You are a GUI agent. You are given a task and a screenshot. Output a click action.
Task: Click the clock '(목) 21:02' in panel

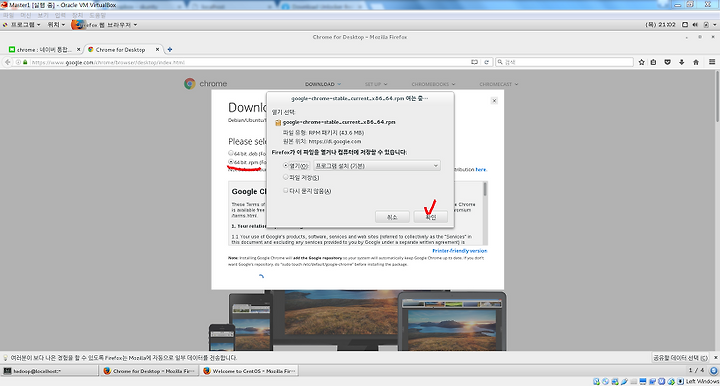pyautogui.click(x=660, y=25)
